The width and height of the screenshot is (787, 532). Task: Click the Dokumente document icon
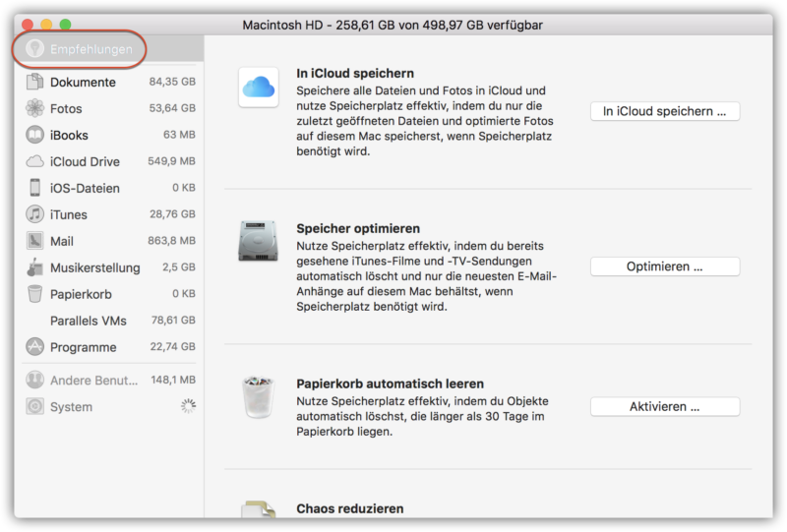click(x=34, y=82)
